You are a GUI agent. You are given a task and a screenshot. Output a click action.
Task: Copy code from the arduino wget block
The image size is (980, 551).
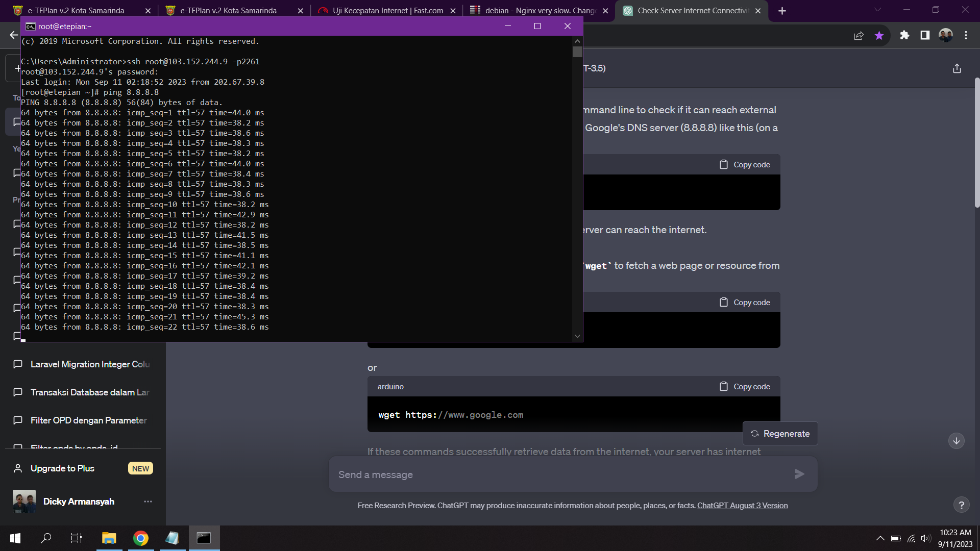[745, 387]
